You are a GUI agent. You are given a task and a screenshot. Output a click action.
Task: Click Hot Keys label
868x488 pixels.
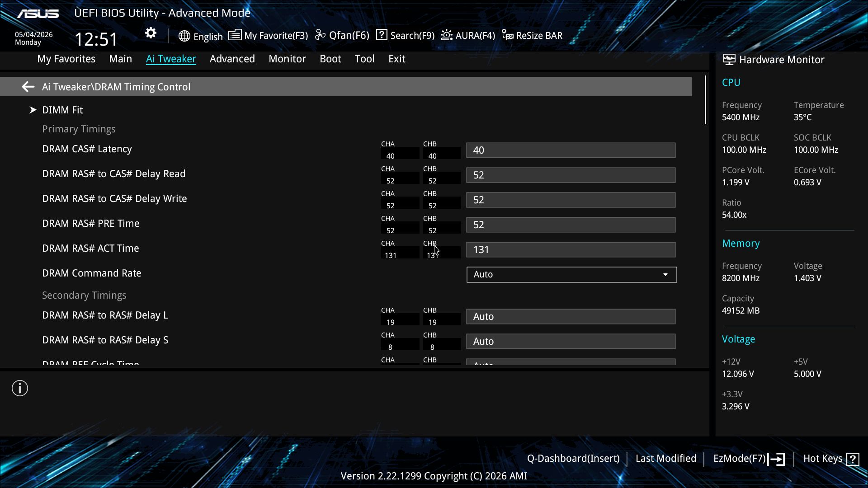tap(822, 459)
